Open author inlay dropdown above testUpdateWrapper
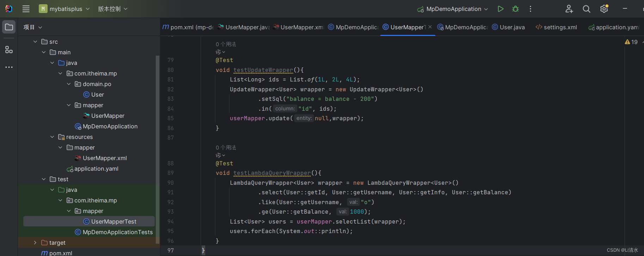The height and width of the screenshot is (256, 644). pos(220,52)
